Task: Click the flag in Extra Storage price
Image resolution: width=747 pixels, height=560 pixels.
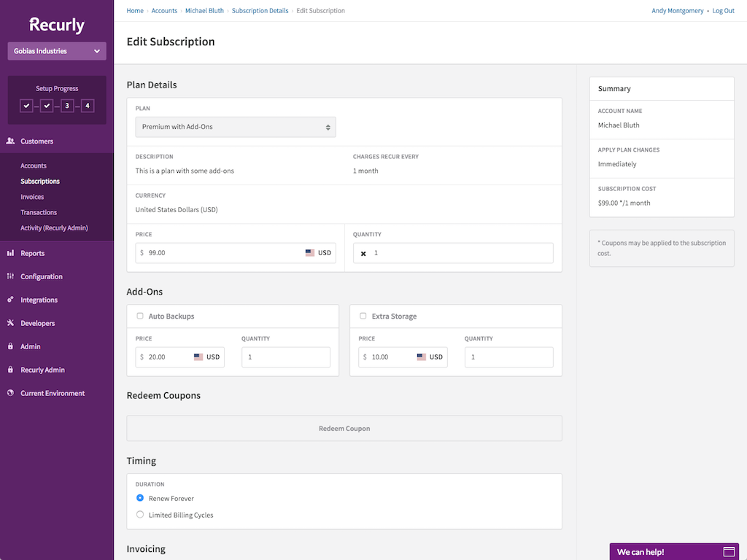Action: [x=422, y=357]
